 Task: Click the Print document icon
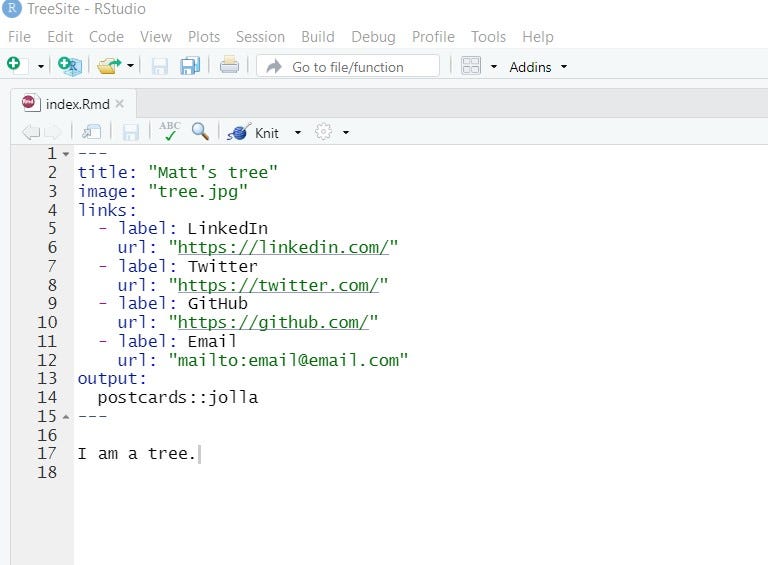pos(229,65)
